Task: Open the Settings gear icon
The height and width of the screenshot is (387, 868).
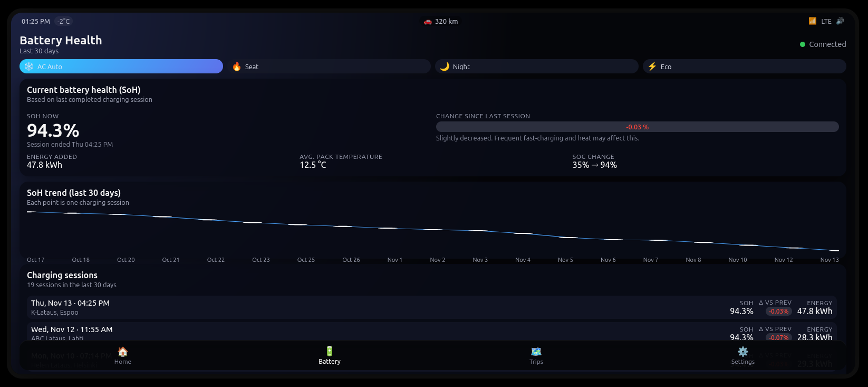Action: click(x=742, y=352)
